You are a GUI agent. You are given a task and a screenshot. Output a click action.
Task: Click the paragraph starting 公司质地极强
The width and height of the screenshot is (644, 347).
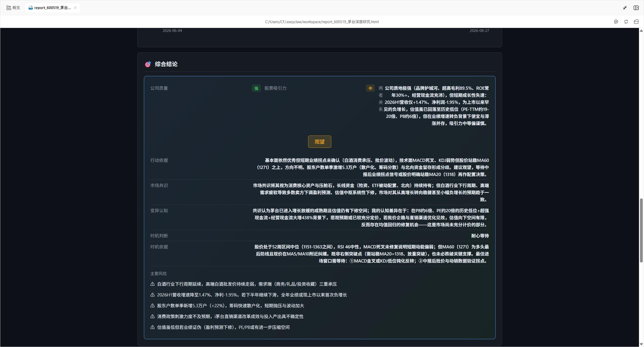point(436,106)
